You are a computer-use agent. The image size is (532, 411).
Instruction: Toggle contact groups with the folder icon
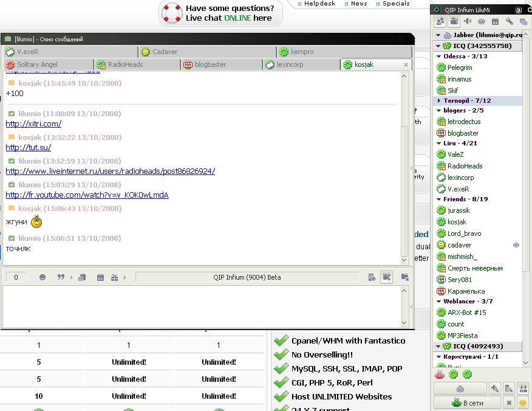pyautogui.click(x=454, y=22)
